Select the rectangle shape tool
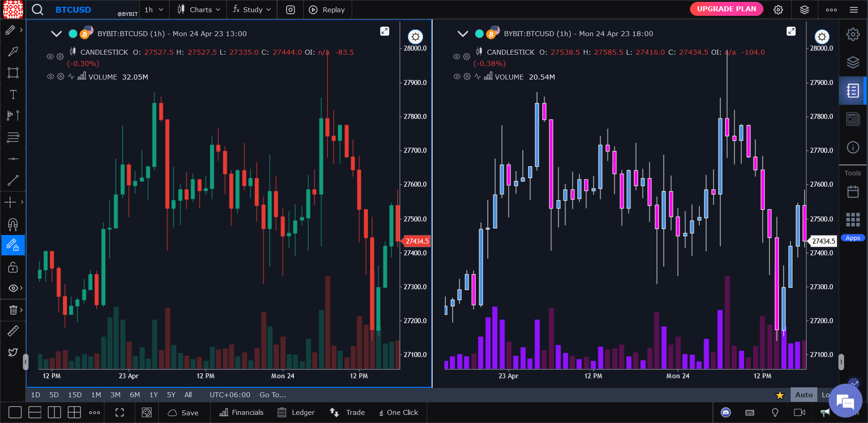Viewport: 868px width, 423px height. (13, 73)
